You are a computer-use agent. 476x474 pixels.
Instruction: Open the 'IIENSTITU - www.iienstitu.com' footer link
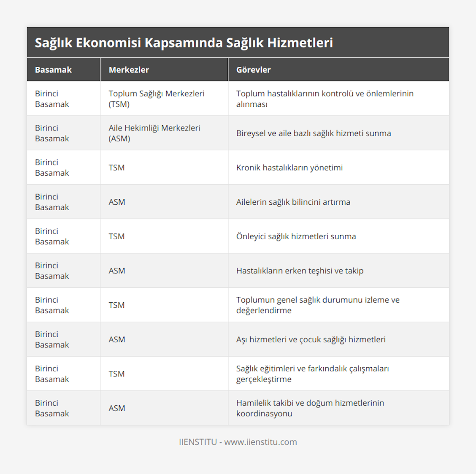click(238, 442)
